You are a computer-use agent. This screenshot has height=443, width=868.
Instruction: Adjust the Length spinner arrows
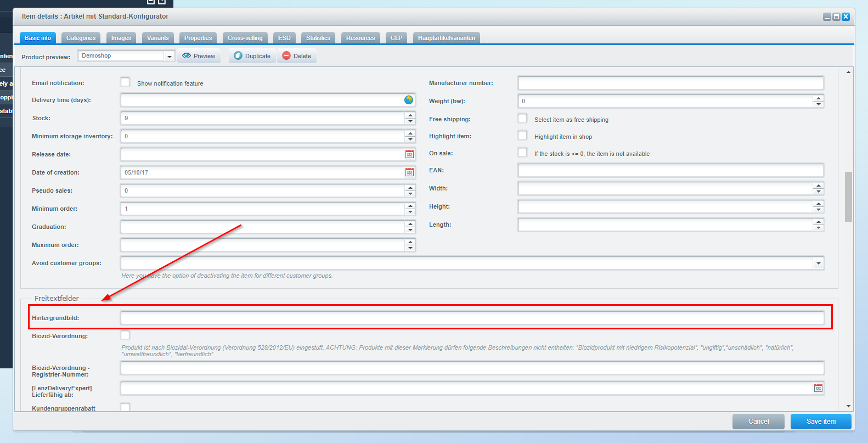tap(819, 225)
